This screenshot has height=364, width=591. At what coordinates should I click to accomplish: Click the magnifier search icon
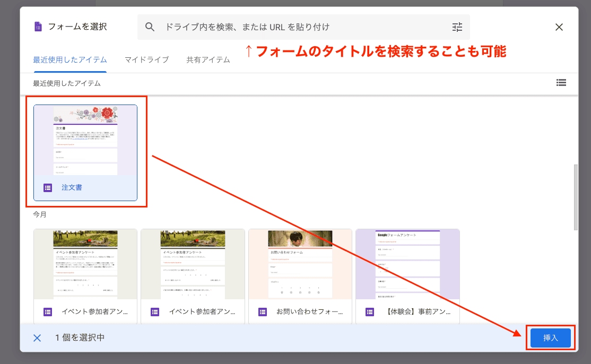point(150,27)
